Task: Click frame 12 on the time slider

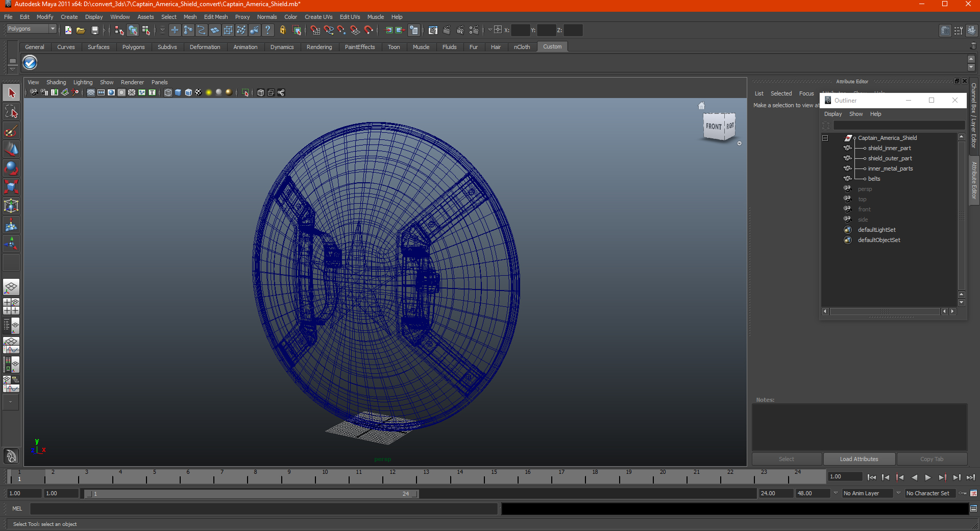Action: pyautogui.click(x=393, y=476)
